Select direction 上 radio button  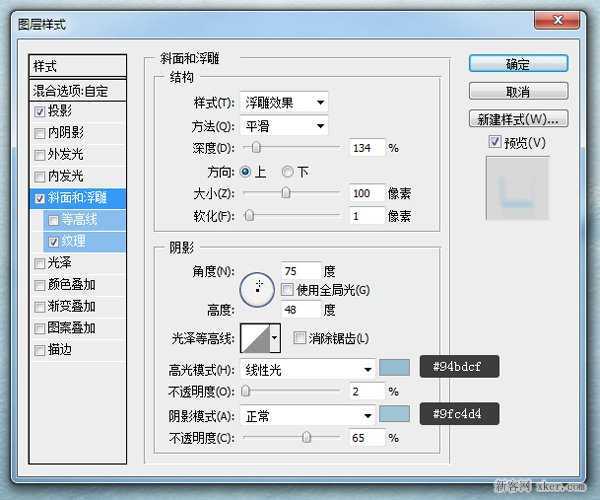click(245, 172)
